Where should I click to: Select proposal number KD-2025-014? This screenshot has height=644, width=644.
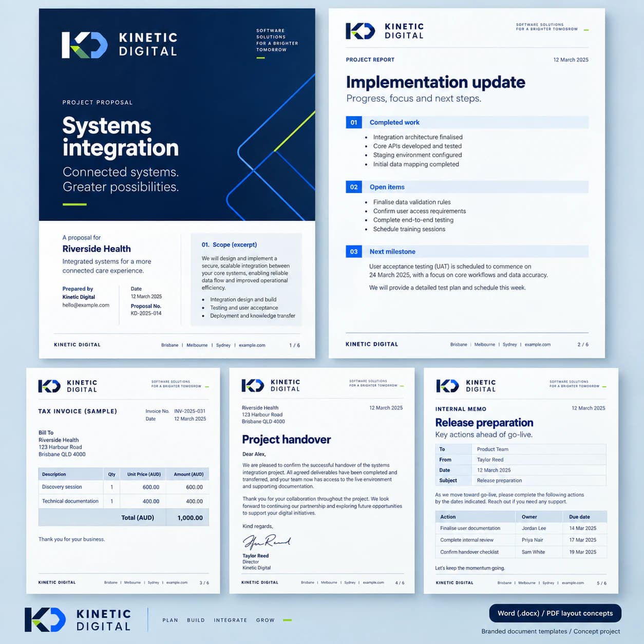[146, 313]
